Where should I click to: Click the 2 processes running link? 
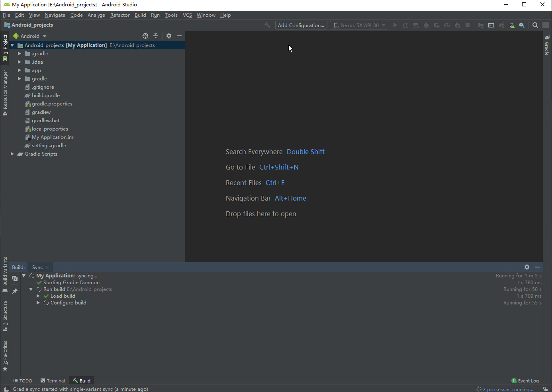click(508, 389)
